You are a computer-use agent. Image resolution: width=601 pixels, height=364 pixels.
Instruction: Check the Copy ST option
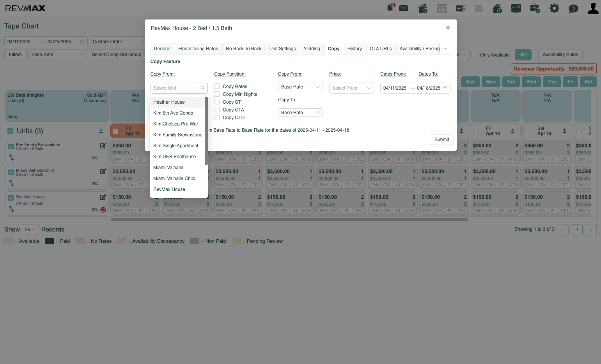tap(217, 102)
